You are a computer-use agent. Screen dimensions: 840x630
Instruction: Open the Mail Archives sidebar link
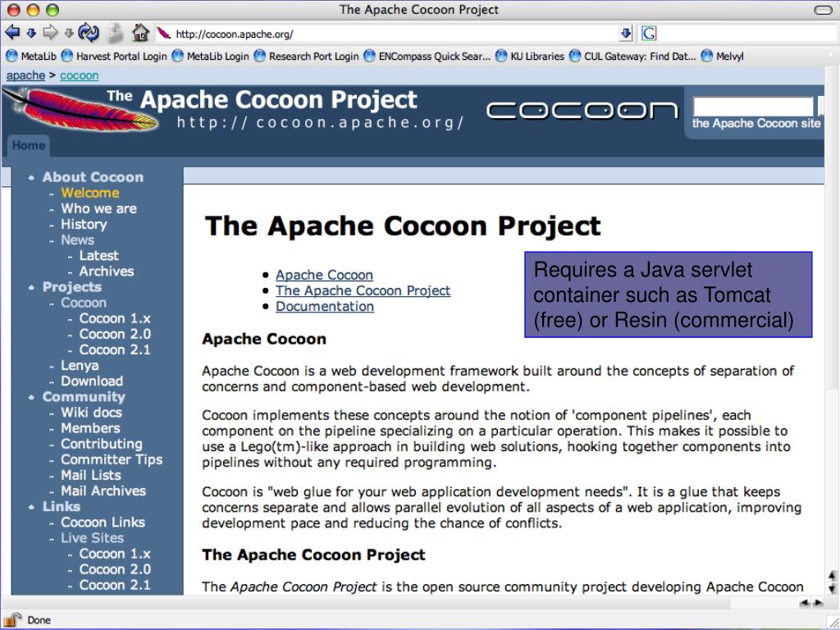(103, 491)
